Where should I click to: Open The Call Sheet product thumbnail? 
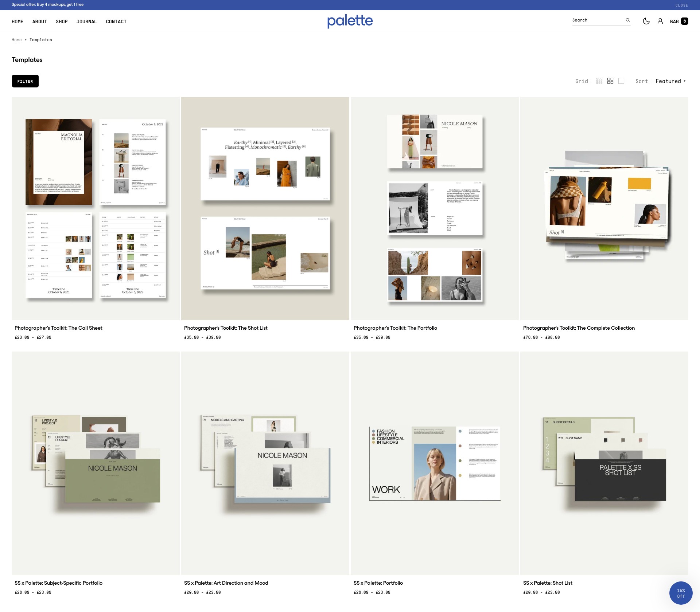click(96, 208)
